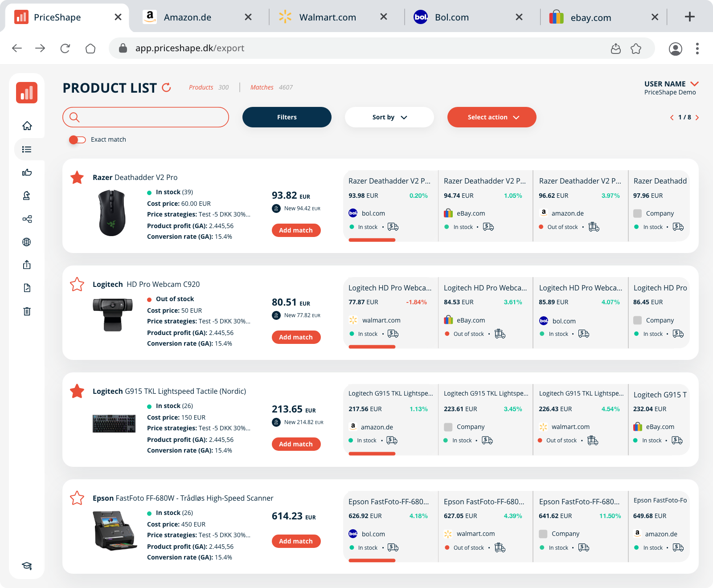Click Add match for Razer Deathadder V2 Pro
Image resolution: width=713 pixels, height=588 pixels.
coord(296,230)
